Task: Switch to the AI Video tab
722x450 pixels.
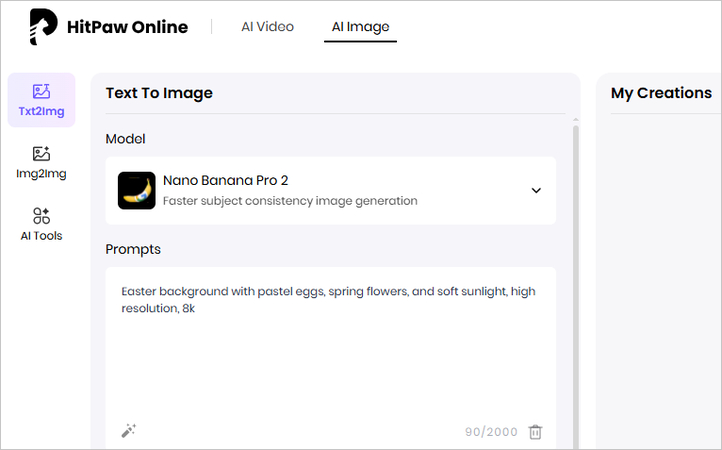Action: (x=267, y=27)
